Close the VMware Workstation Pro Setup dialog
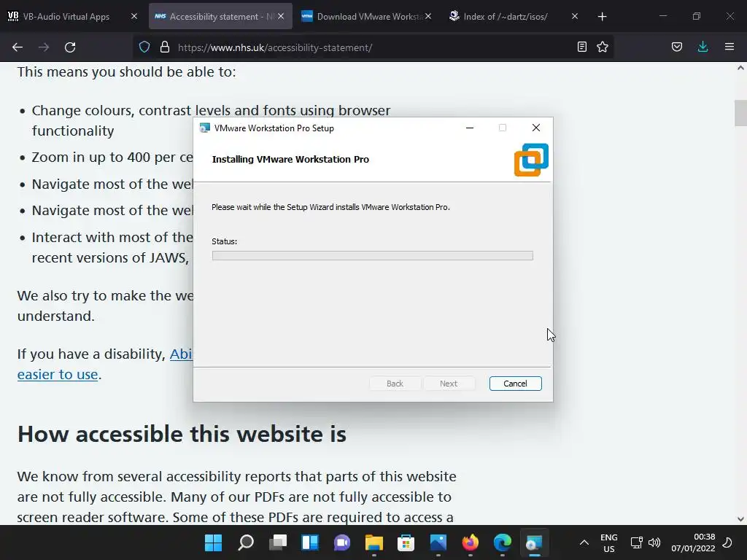This screenshot has width=747, height=560. click(536, 128)
